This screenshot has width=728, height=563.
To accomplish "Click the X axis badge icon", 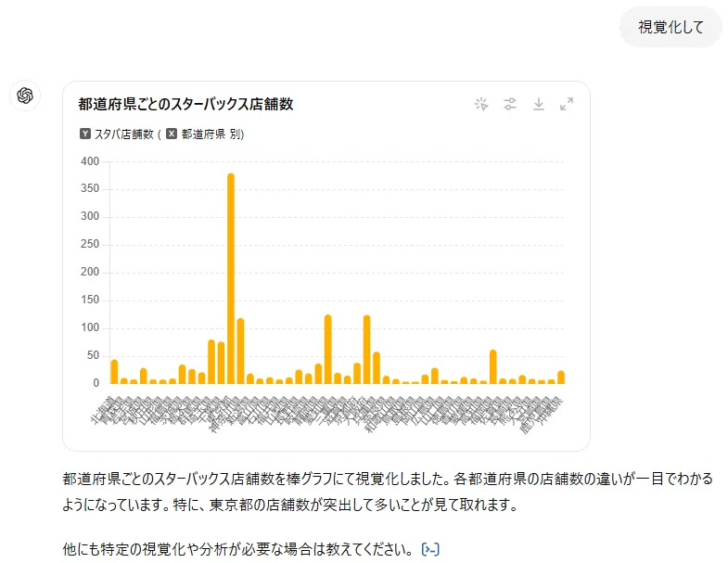I will coord(172,134).
